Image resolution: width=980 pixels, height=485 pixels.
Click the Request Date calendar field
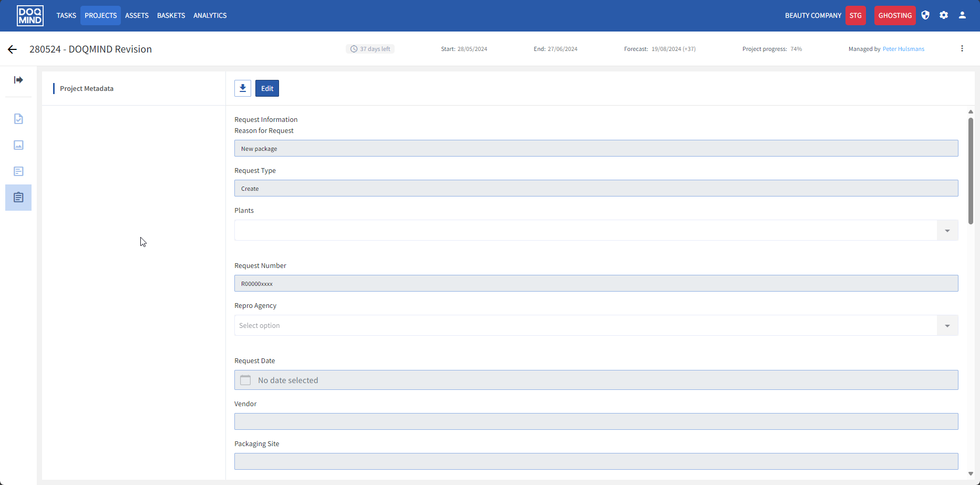(596, 380)
